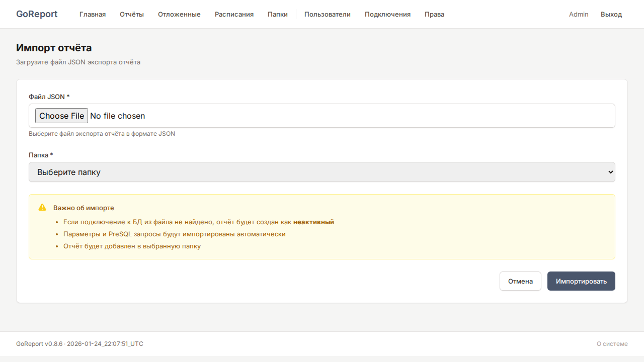Viewport: 644px width, 362px height.
Task: Open the Папки section
Action: [x=278, y=14]
